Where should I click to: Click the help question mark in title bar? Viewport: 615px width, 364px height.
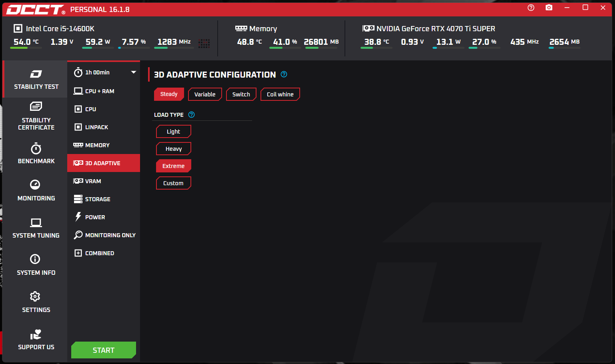[x=531, y=8]
